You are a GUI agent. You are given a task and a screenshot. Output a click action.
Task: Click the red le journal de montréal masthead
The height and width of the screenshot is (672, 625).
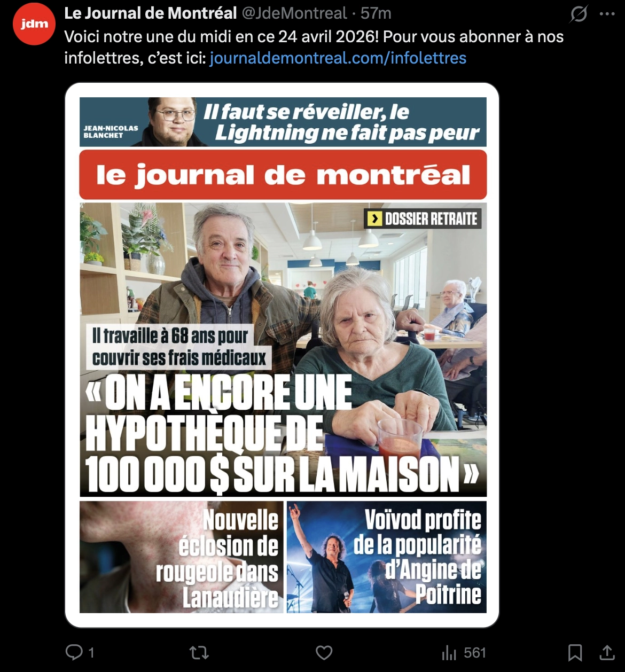pyautogui.click(x=283, y=175)
